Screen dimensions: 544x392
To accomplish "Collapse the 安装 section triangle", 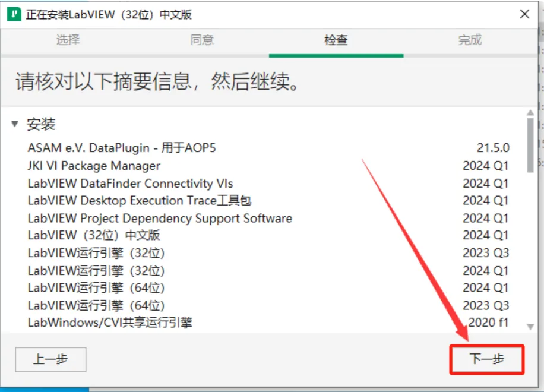I will [15, 124].
